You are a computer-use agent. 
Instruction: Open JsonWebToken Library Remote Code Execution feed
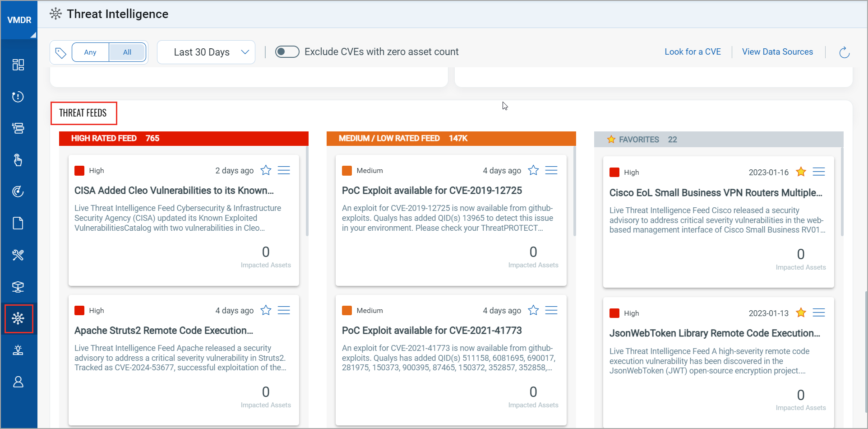point(715,333)
